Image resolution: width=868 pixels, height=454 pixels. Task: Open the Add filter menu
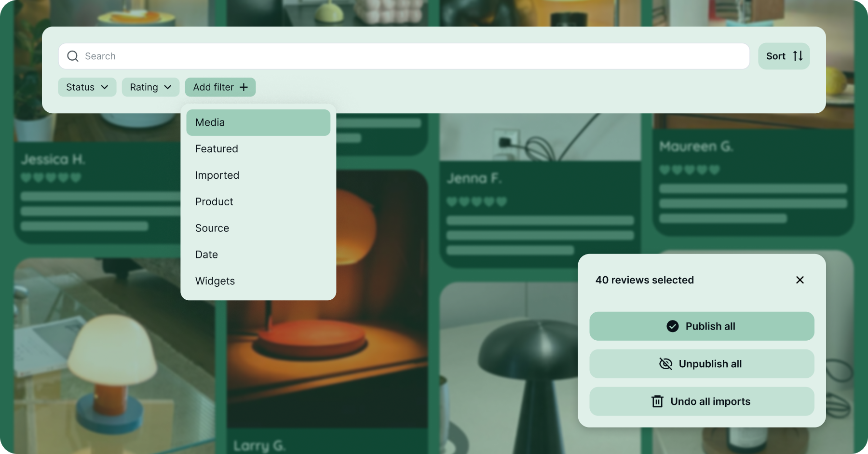click(220, 87)
